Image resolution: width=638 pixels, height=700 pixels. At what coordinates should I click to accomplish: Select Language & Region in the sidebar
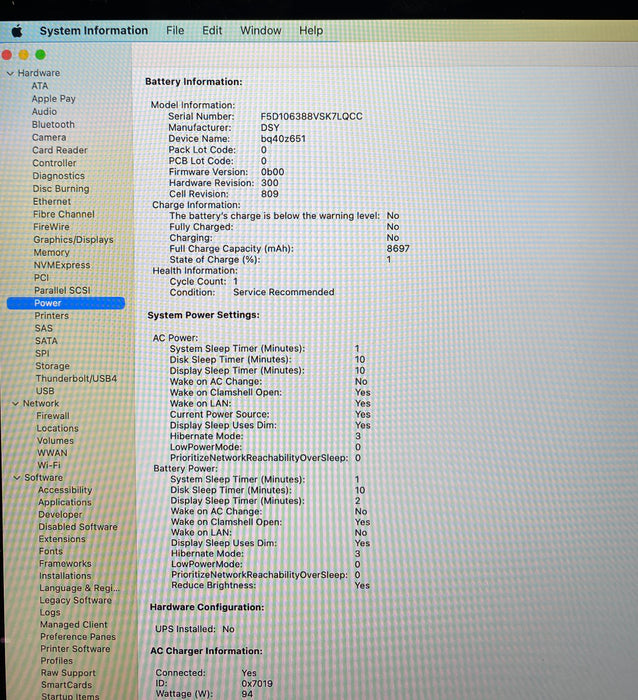[x=79, y=588]
